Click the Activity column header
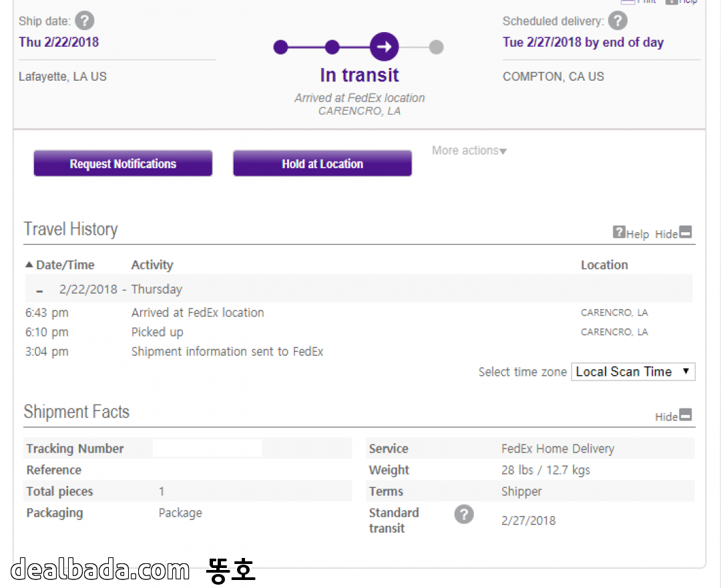The height and width of the screenshot is (588, 721). [x=152, y=265]
